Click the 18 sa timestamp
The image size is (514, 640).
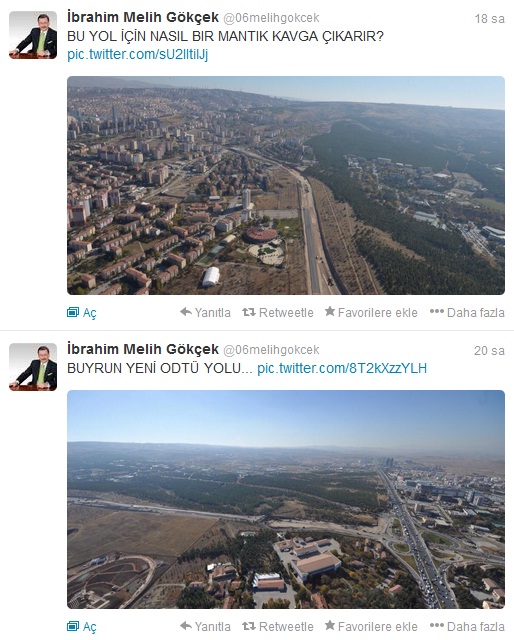(490, 19)
